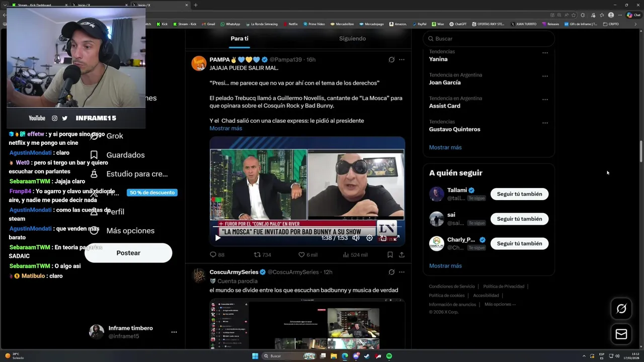
Task: Open a new browser tab
Action: (196, 5)
